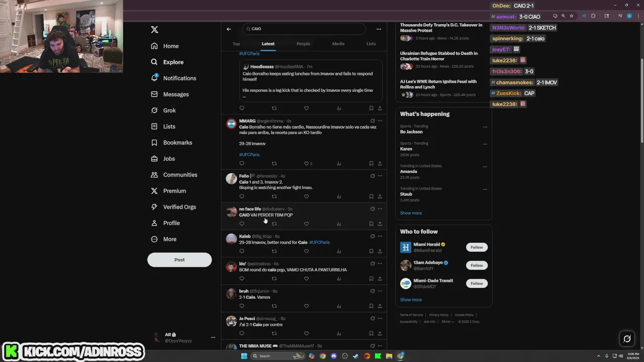Go back with the search arrow
644x362 pixels.
click(228, 29)
